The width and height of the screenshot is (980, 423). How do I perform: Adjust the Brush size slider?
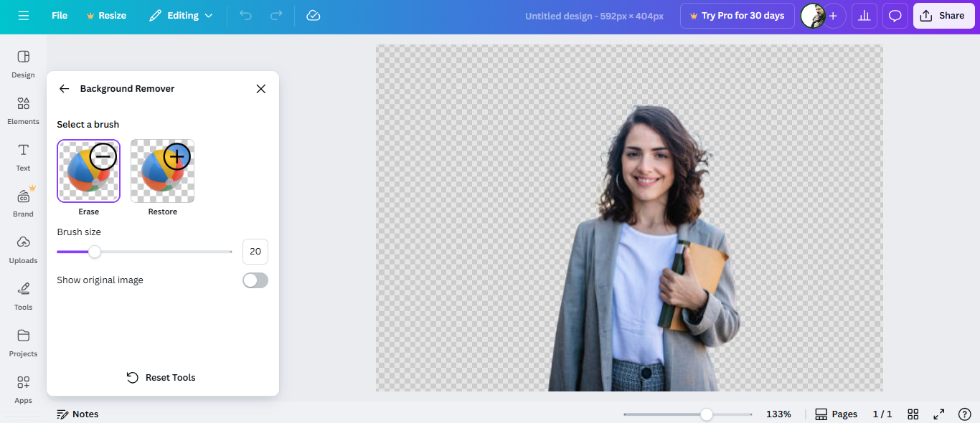pos(95,252)
